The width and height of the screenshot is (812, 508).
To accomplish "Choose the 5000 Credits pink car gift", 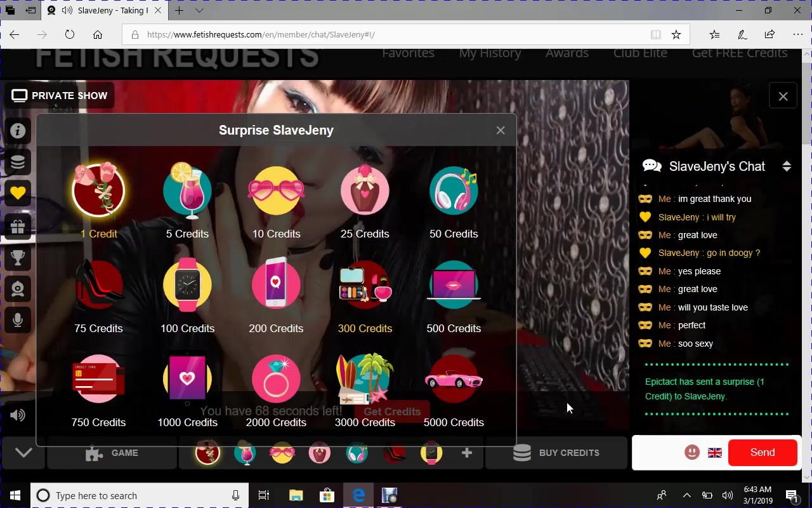I will click(x=453, y=380).
